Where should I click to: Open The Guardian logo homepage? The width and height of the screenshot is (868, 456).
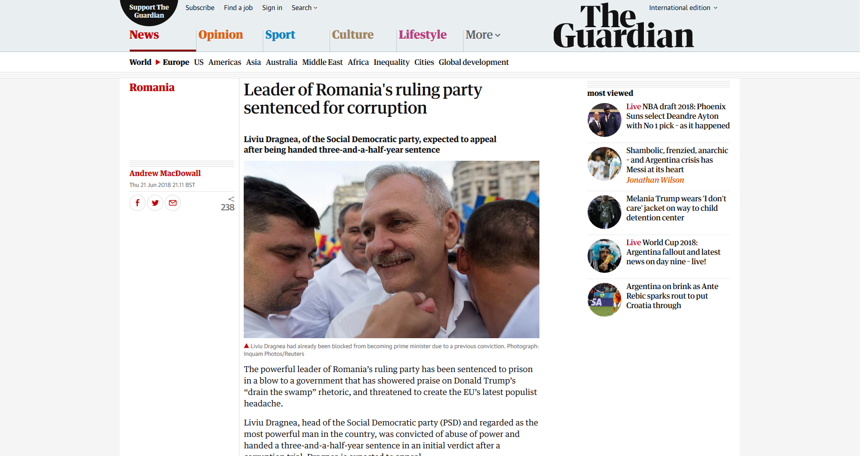pyautogui.click(x=624, y=26)
